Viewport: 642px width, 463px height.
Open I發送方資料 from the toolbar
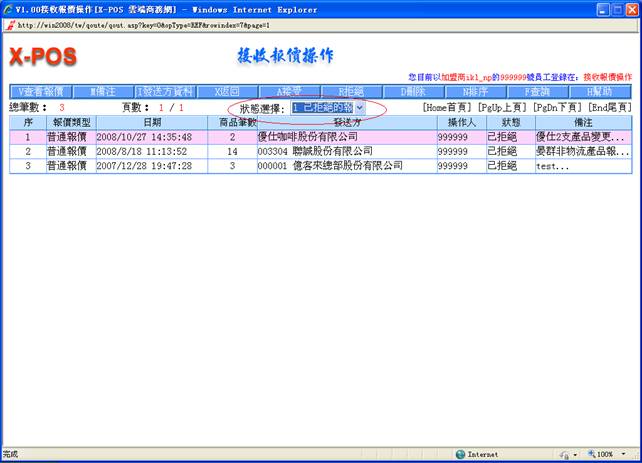165,91
